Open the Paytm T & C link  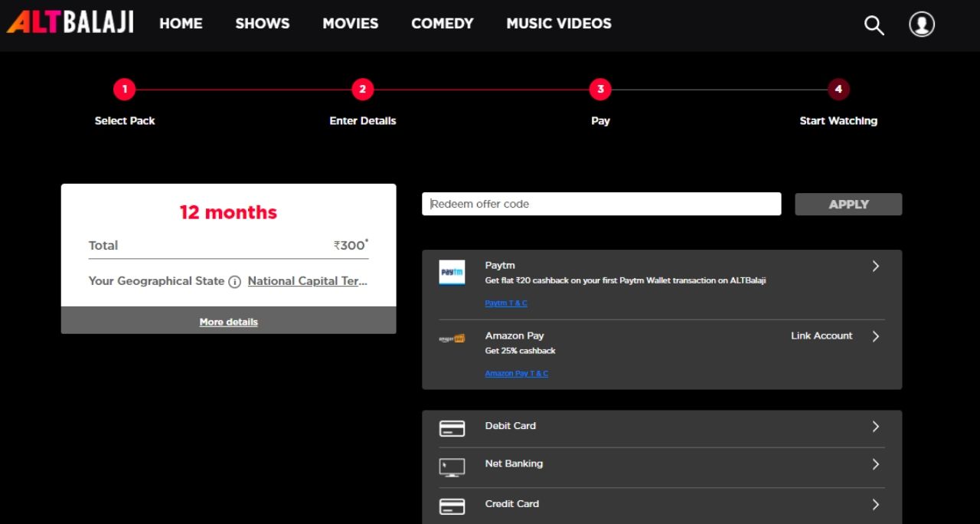[x=506, y=303]
